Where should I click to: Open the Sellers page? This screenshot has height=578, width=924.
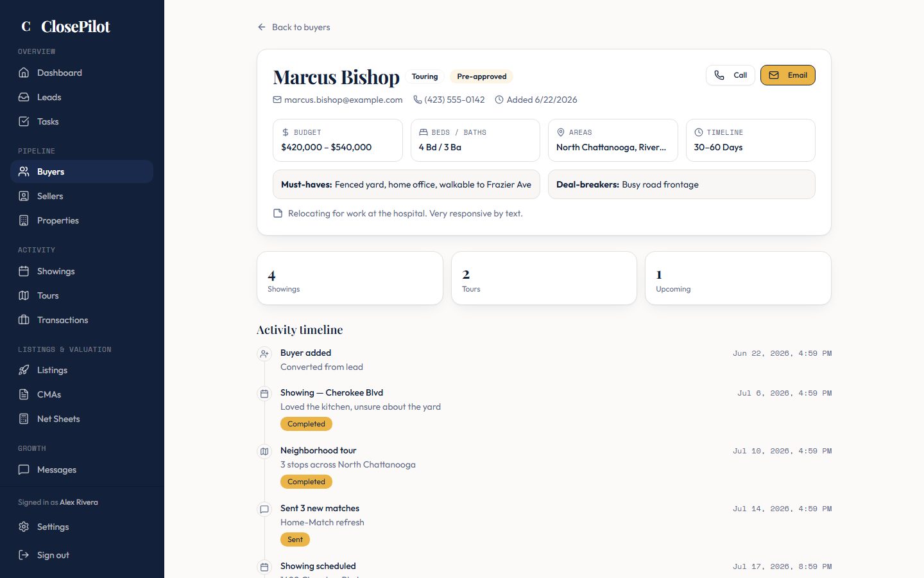81,196
